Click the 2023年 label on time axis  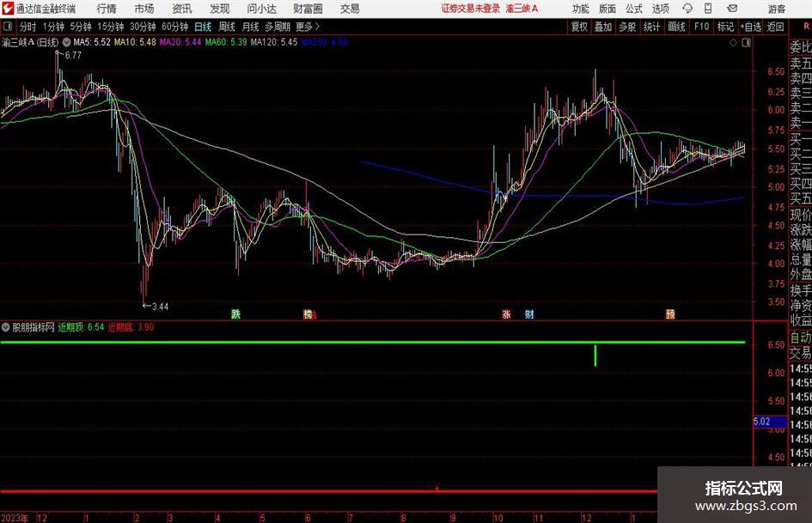[15, 518]
